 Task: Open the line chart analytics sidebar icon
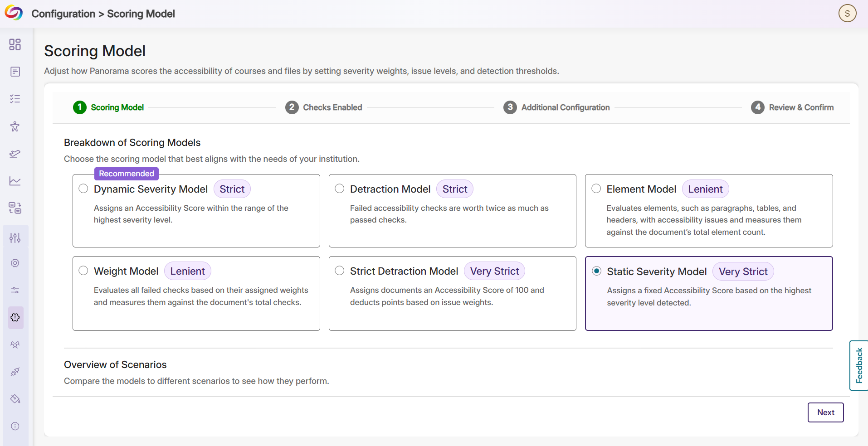[15, 181]
